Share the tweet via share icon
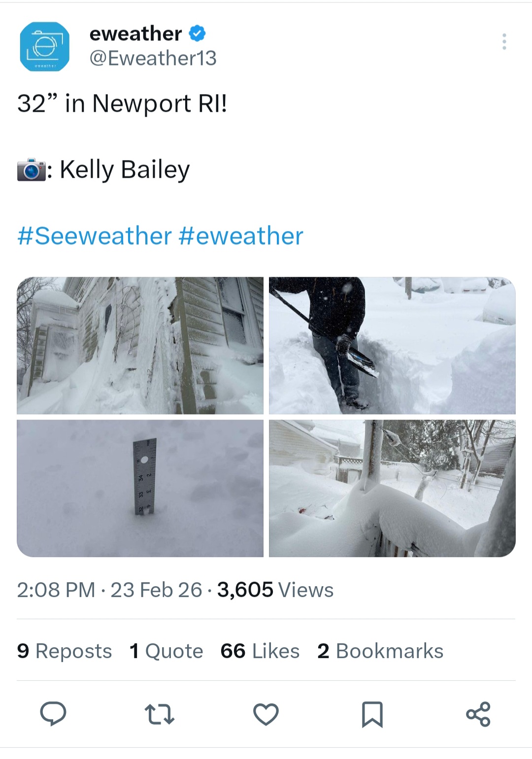532x759 pixels. pos(478,714)
